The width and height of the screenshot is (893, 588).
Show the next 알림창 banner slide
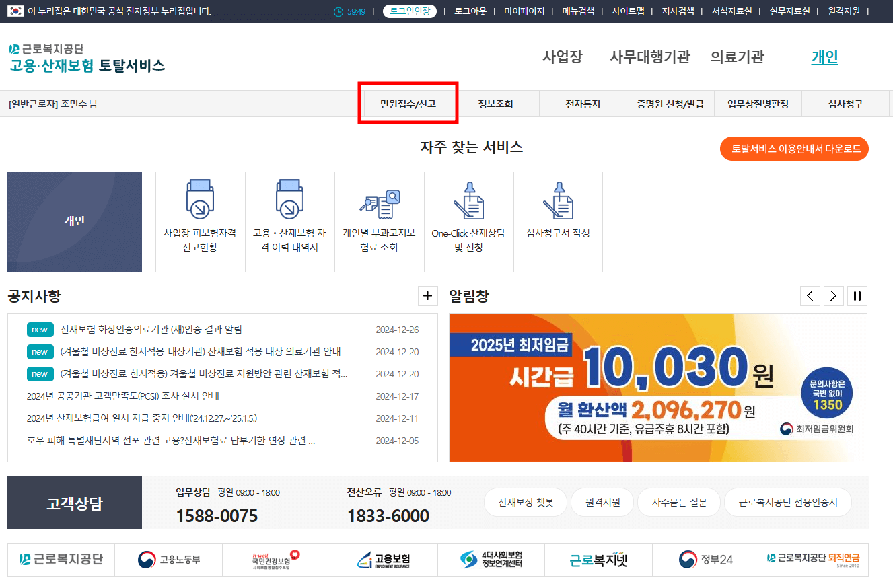pyautogui.click(x=833, y=295)
